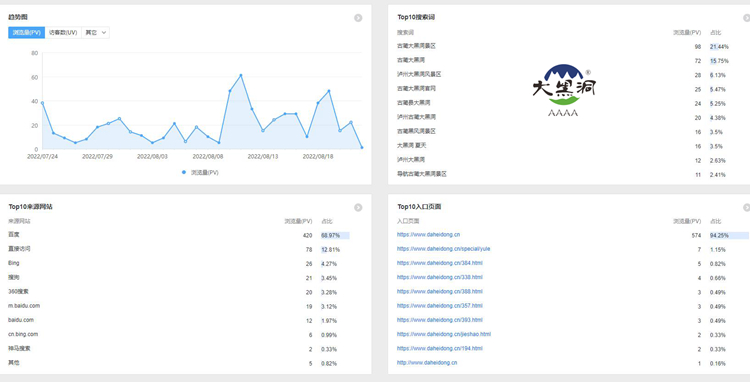Expand the 其它 dropdown on the trend chart
The width and height of the screenshot is (750, 382).
tap(96, 33)
